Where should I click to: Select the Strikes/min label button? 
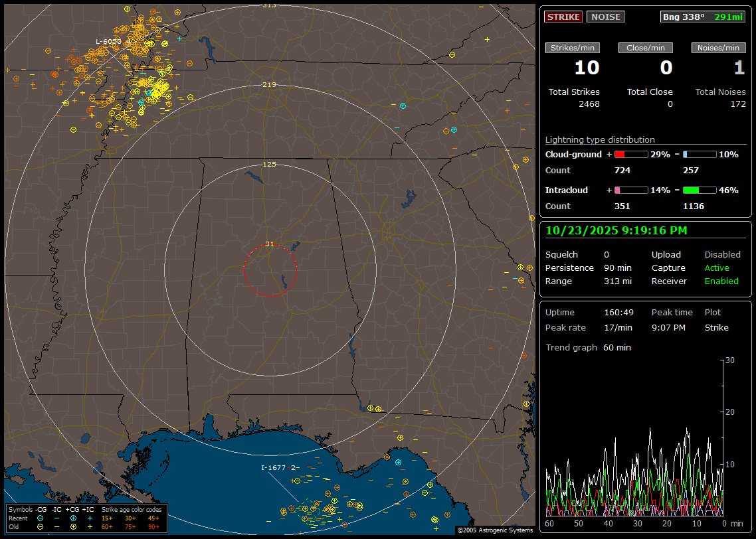pyautogui.click(x=573, y=48)
